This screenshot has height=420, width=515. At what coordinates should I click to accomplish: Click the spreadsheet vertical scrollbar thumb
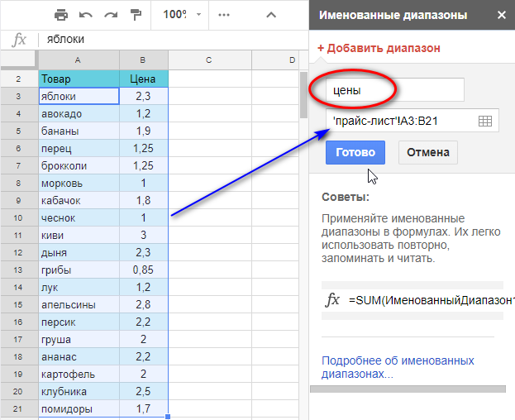click(x=303, y=95)
